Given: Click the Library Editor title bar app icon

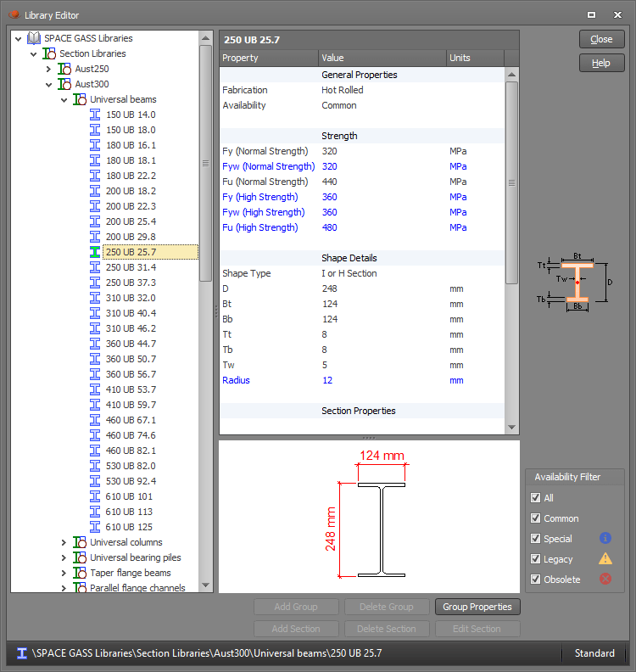Looking at the screenshot, I should pyautogui.click(x=14, y=15).
